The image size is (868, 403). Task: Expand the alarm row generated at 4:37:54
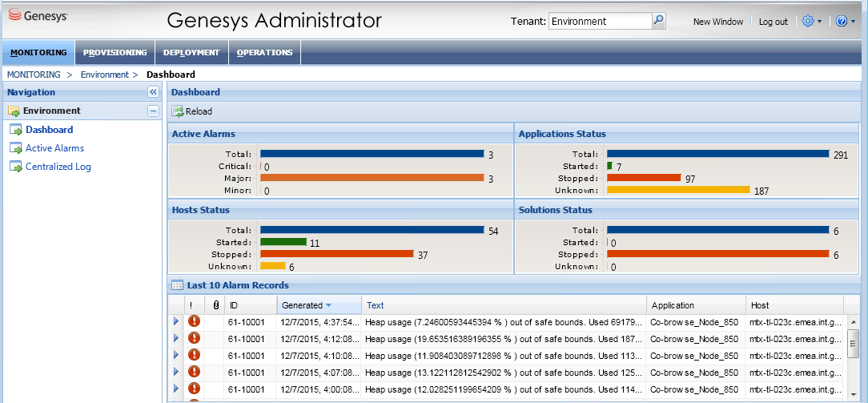click(x=177, y=321)
